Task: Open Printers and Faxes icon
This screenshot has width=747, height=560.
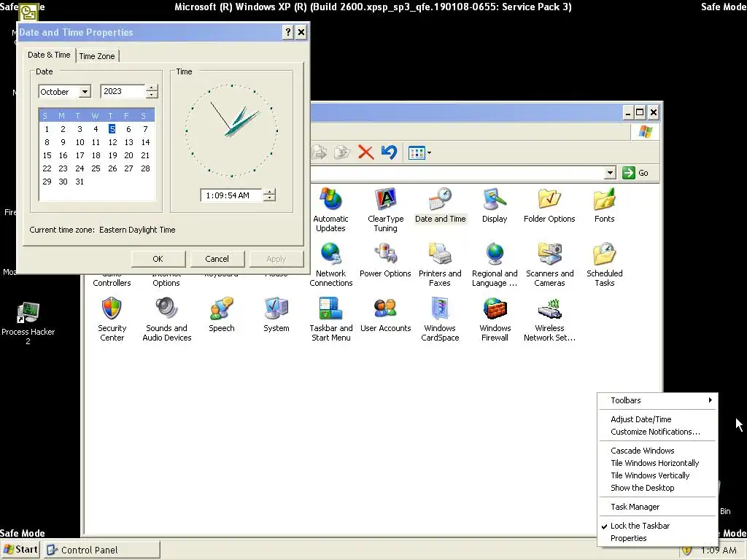Action: click(440, 264)
